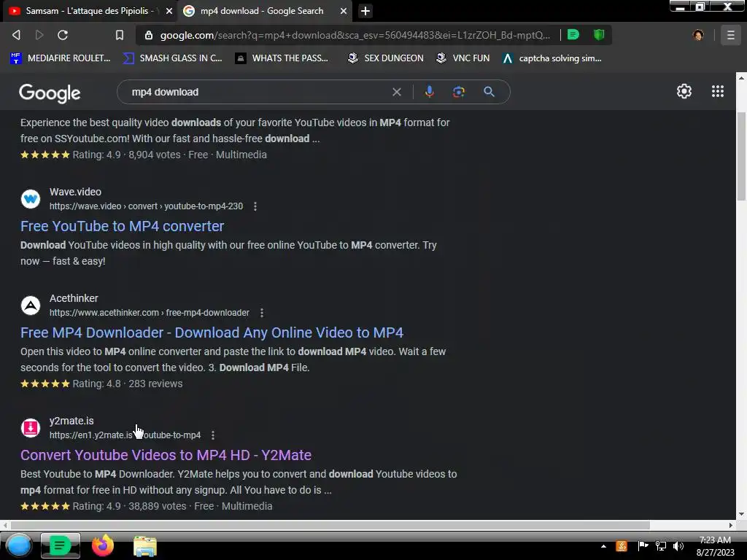This screenshot has width=747, height=560.
Task: Open Google quick settings gear
Action: coord(684,91)
